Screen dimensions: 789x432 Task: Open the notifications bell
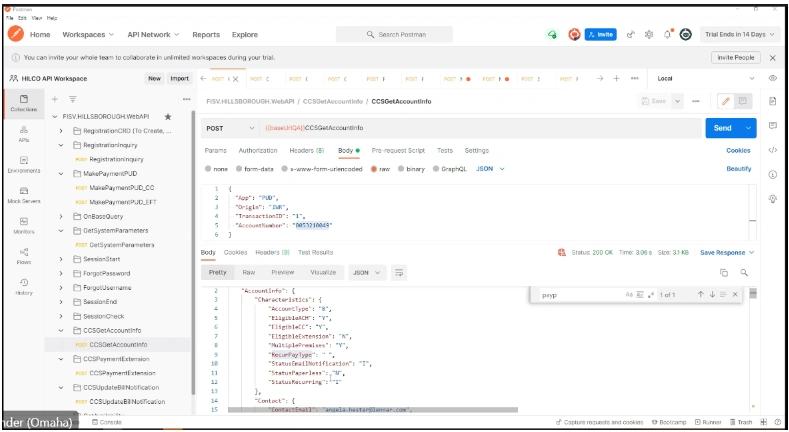pos(668,35)
